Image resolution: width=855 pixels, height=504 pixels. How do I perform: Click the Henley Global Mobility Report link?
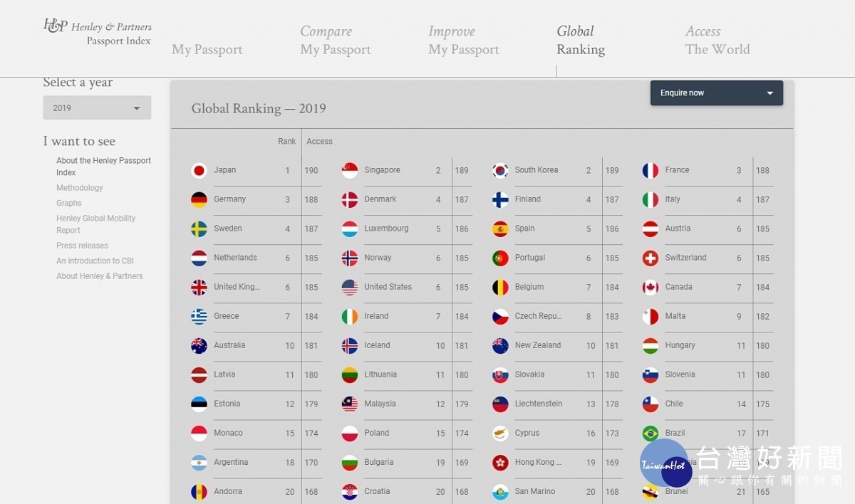pos(95,224)
